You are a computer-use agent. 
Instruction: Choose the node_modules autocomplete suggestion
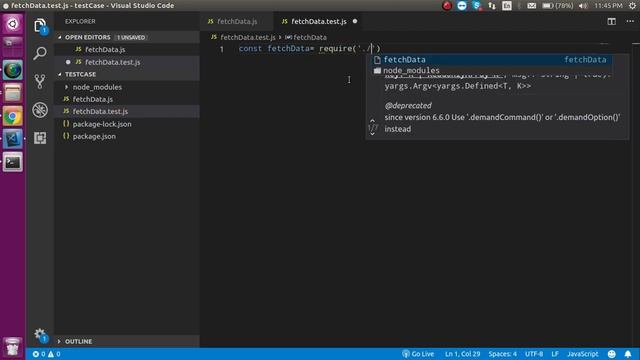point(491,71)
